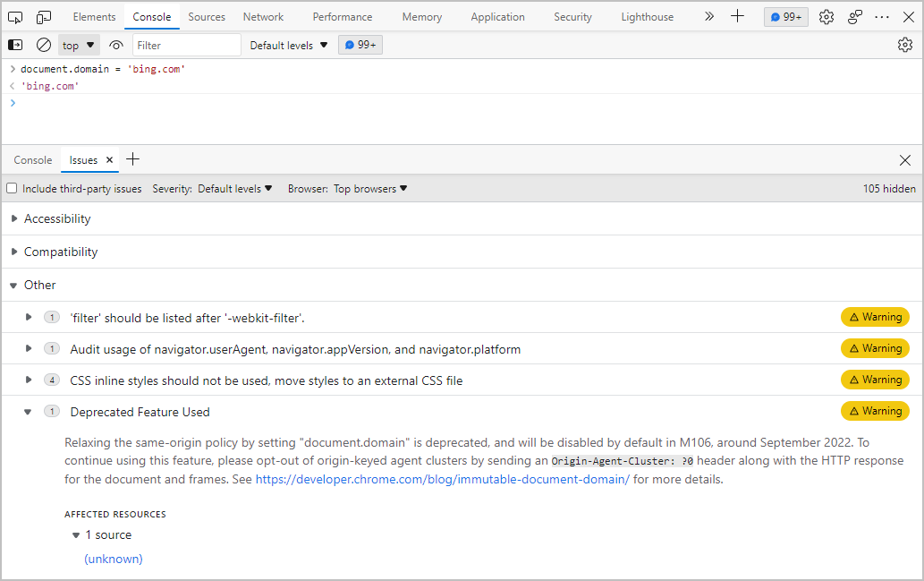
Task: Show the console sidebar
Action: click(x=14, y=45)
